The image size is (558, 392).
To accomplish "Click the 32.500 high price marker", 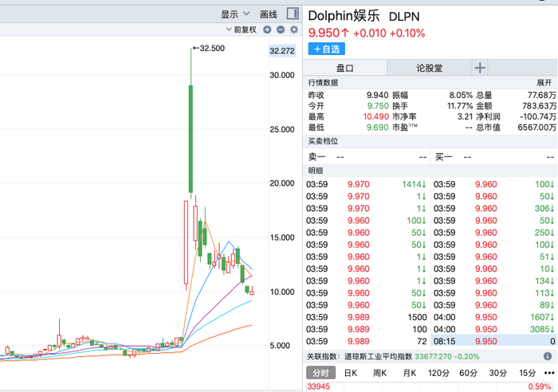I will [209, 48].
